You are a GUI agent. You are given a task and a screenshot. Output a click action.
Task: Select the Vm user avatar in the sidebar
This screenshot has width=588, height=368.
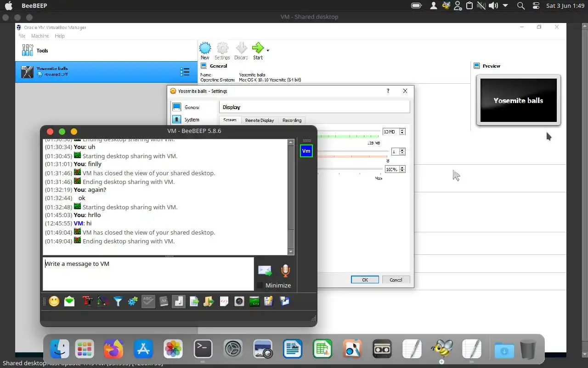[306, 151]
